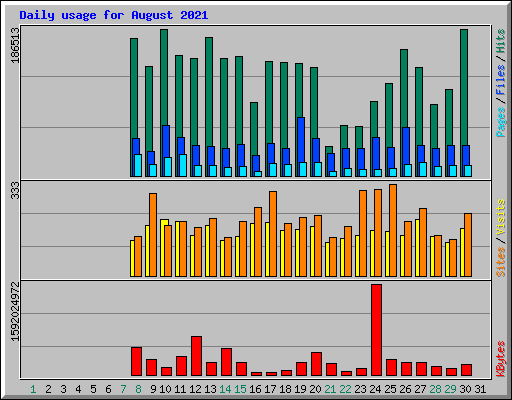The image size is (512, 400).
Task: Select the red KBytes bar for day 8
Action: point(136,362)
